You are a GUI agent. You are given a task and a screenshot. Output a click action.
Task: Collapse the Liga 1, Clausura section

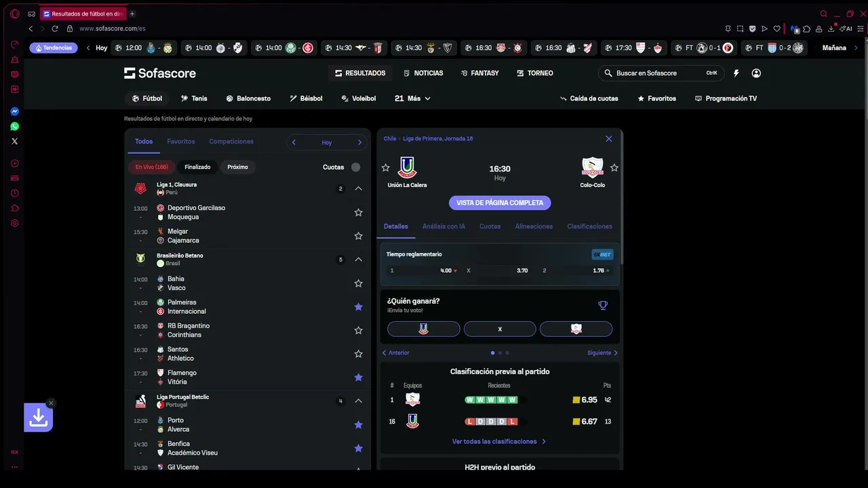click(x=359, y=188)
